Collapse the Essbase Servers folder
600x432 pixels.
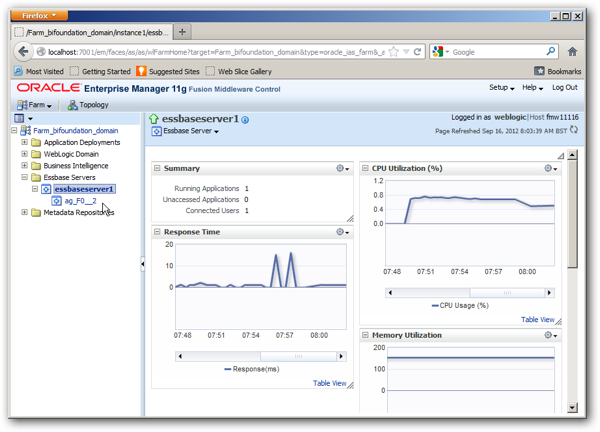click(24, 177)
